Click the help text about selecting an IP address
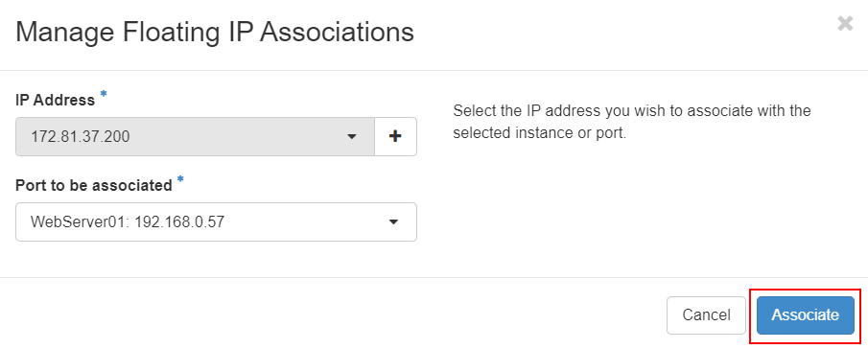Viewport: 868px width, 349px height. click(x=632, y=122)
